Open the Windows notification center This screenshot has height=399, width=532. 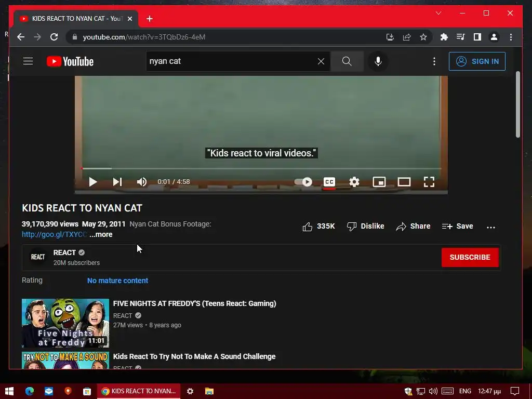click(x=515, y=391)
